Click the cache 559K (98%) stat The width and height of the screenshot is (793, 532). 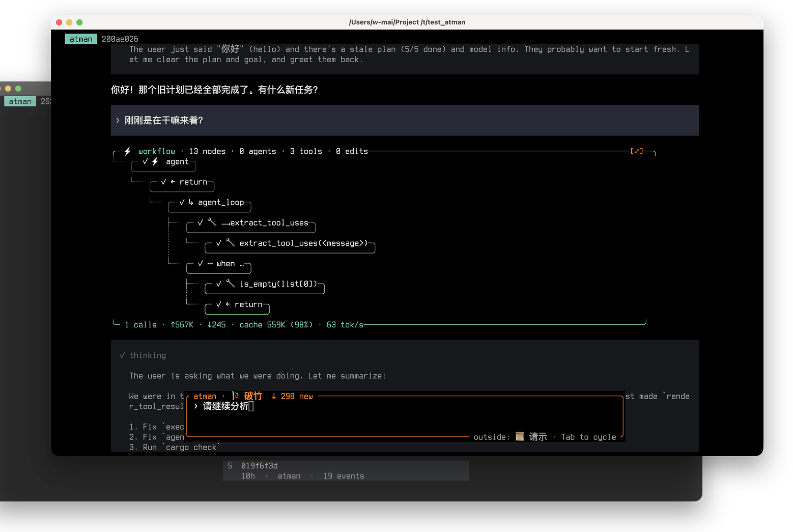[x=276, y=325]
